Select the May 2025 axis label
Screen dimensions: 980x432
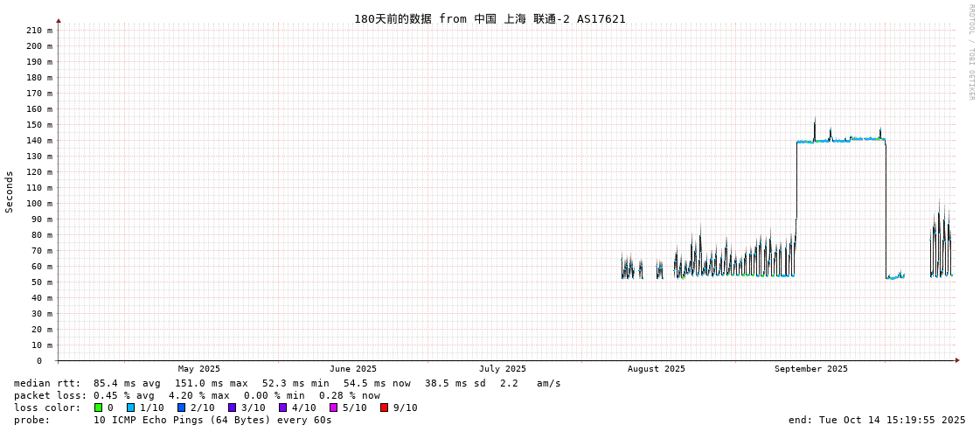click(198, 369)
